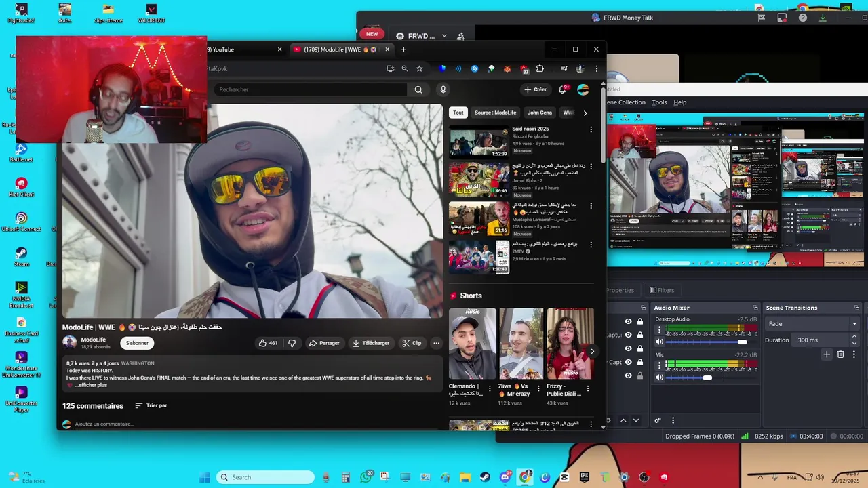Move source up in OBS sources
The image size is (868, 488).
click(x=623, y=420)
